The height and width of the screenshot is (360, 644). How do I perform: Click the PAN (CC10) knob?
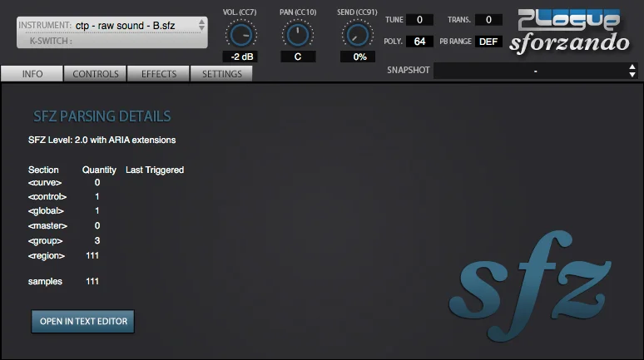pyautogui.click(x=298, y=35)
